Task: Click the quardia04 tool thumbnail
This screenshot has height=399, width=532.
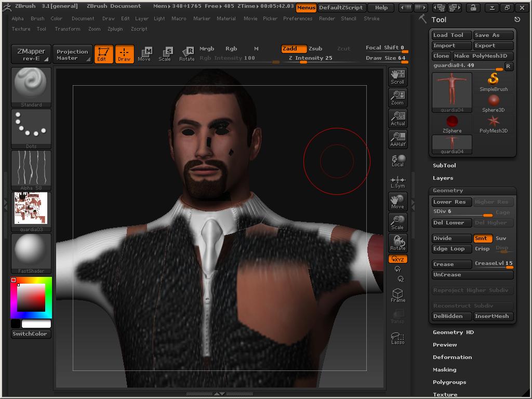Action: click(x=451, y=92)
